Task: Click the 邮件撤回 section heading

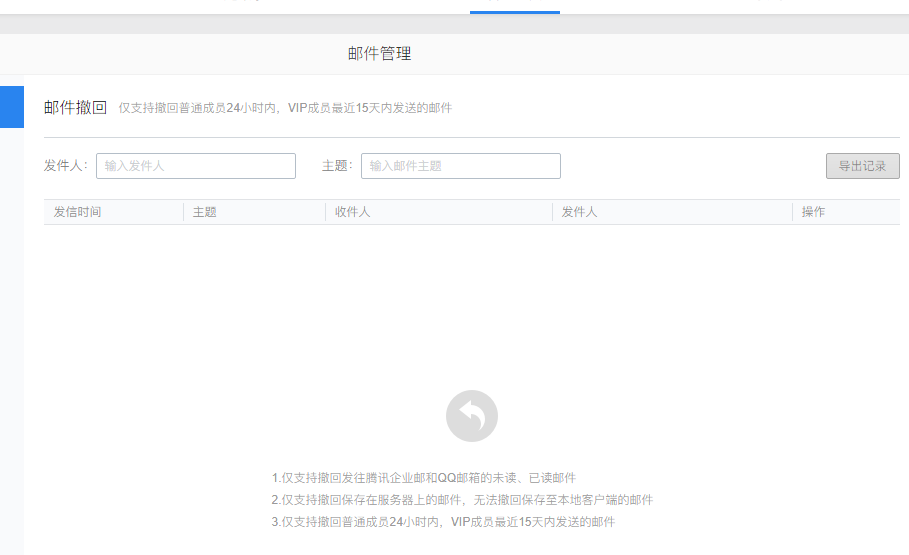Action: coord(75,107)
